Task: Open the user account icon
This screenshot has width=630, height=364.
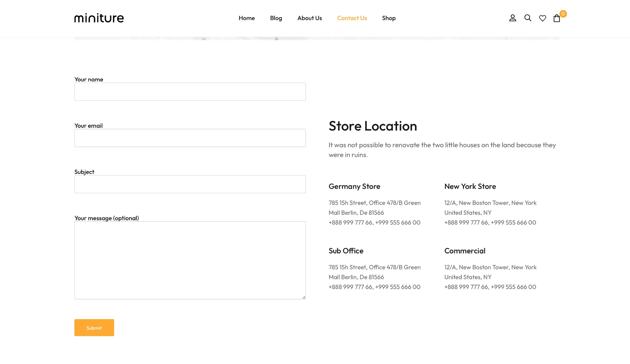Action: 513,18
